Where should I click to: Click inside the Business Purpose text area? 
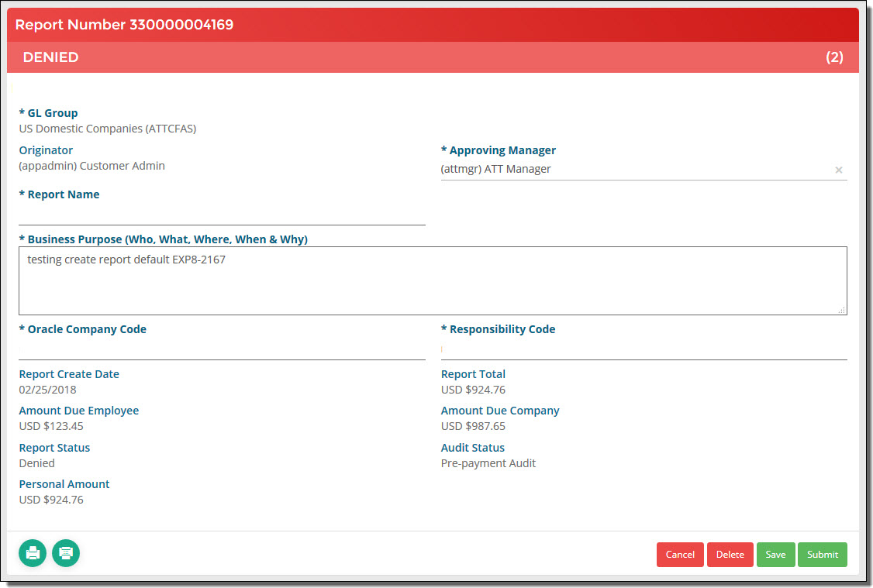pos(433,281)
